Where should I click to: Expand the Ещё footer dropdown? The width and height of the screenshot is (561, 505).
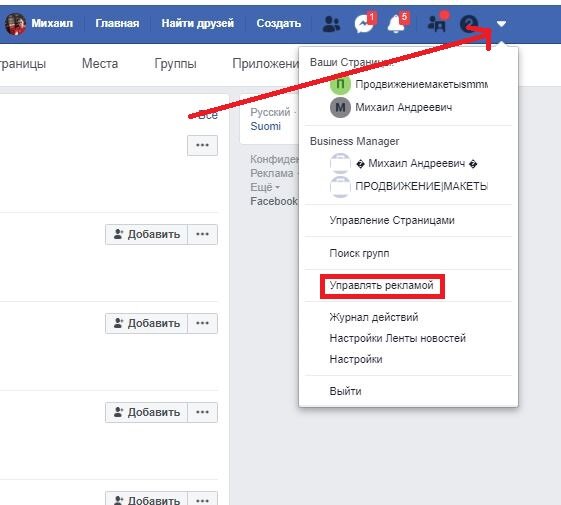[x=265, y=187]
